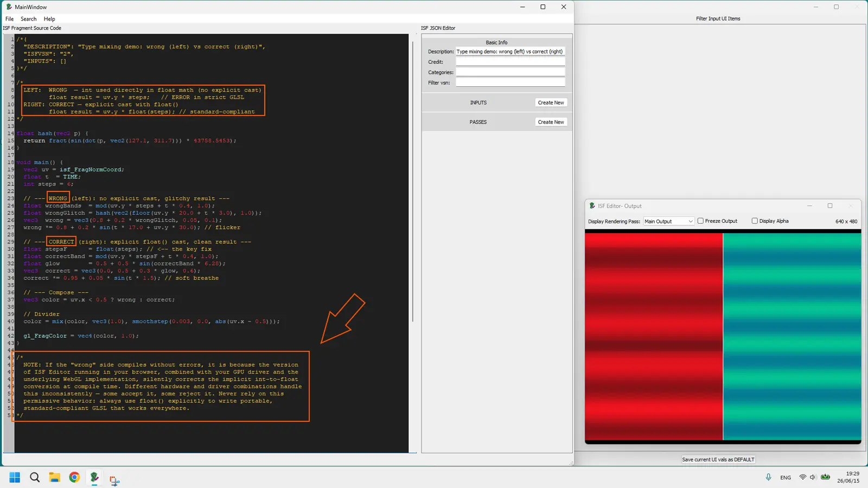Image resolution: width=868 pixels, height=488 pixels.
Task: Enable the Freeze Output checkbox
Action: [x=700, y=221]
